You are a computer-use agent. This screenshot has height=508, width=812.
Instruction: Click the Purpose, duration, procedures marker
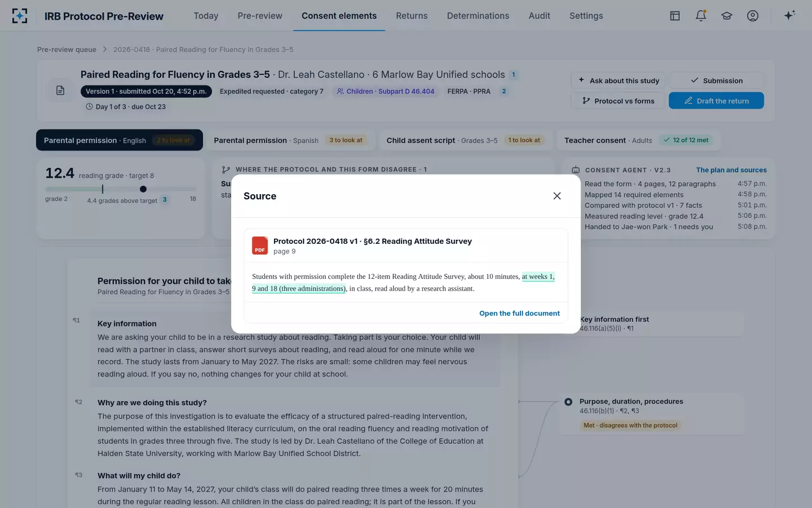[x=568, y=402]
